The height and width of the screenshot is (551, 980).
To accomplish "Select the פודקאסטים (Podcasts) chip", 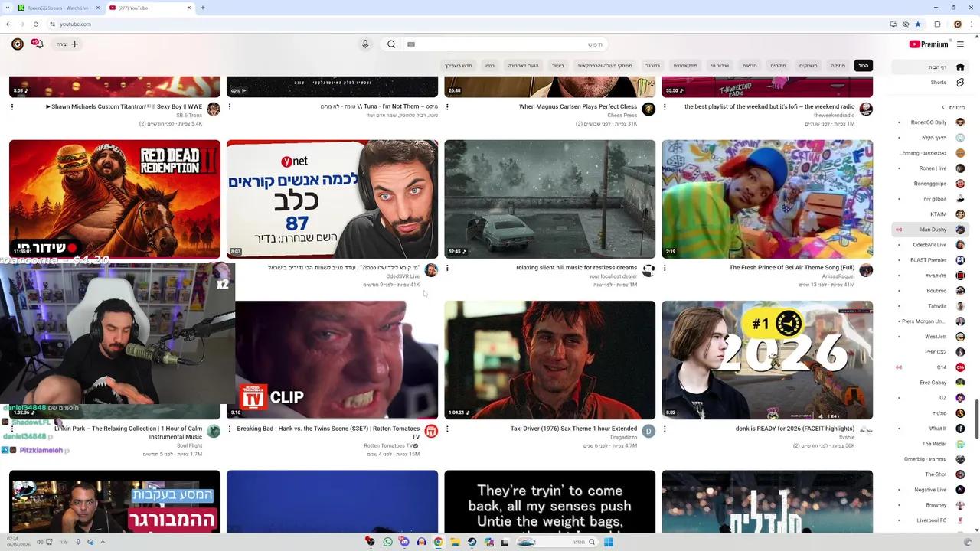I will pyautogui.click(x=685, y=66).
